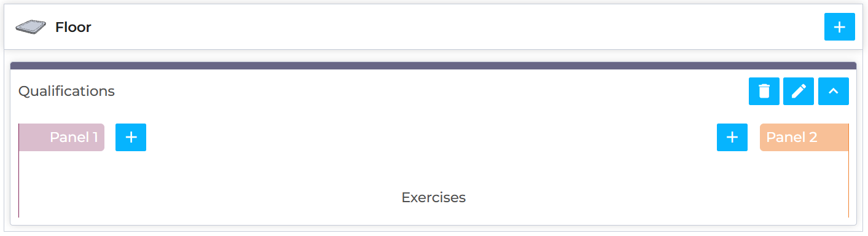Click the Floor heading text
Screen dimensions: 868x236
tap(73, 28)
